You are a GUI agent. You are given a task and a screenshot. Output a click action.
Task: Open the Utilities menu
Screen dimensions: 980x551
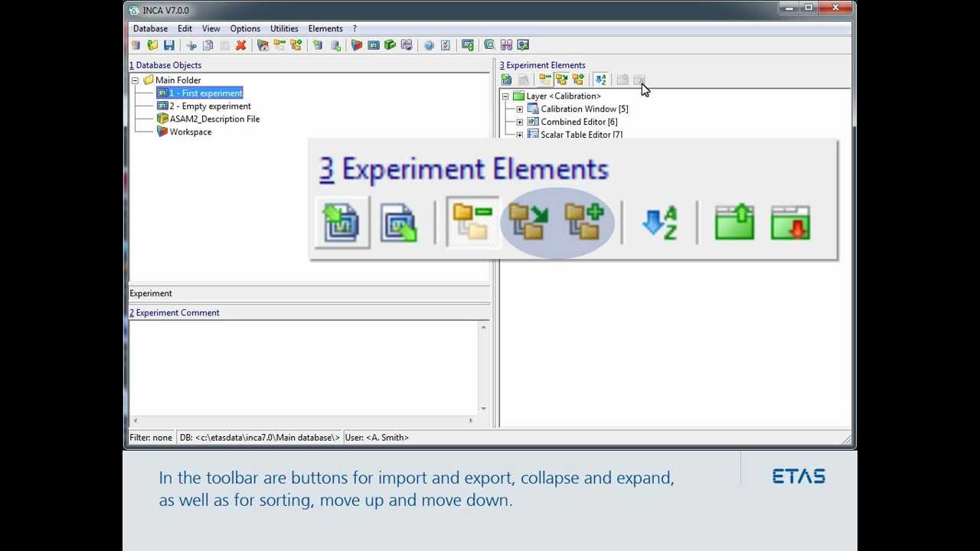point(284,28)
